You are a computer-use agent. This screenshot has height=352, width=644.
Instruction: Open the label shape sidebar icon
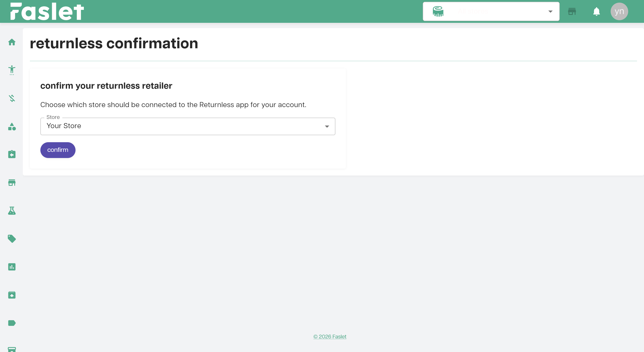click(x=12, y=323)
